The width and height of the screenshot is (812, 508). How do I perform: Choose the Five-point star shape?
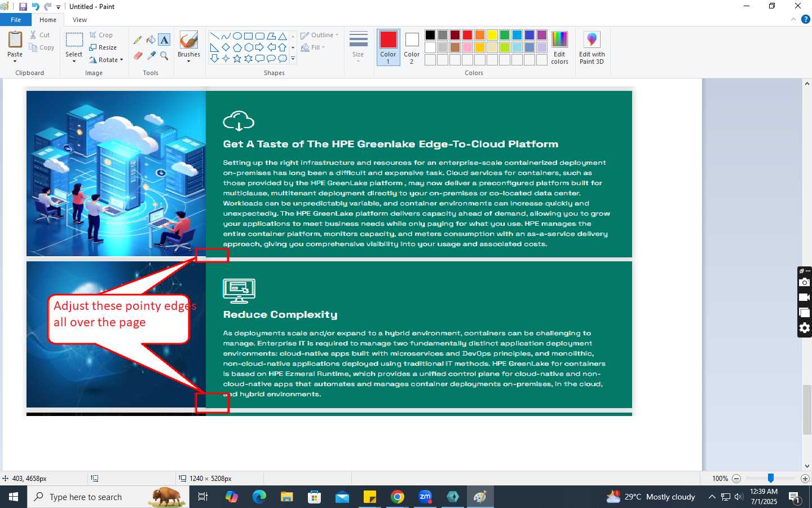click(x=237, y=59)
